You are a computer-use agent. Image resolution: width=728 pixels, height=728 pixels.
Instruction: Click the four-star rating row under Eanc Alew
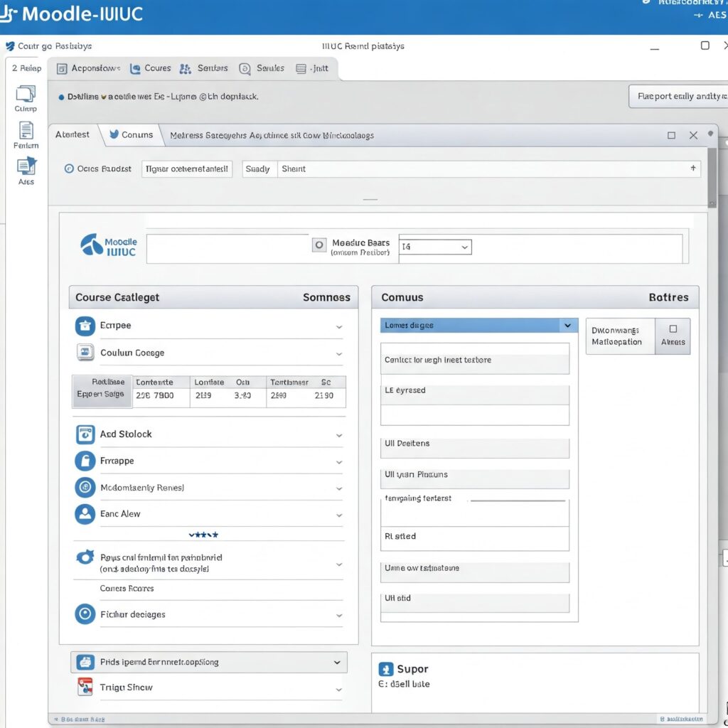tap(203, 535)
